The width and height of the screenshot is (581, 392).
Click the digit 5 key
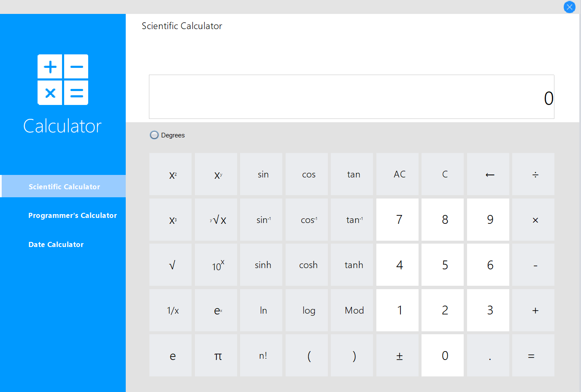443,265
